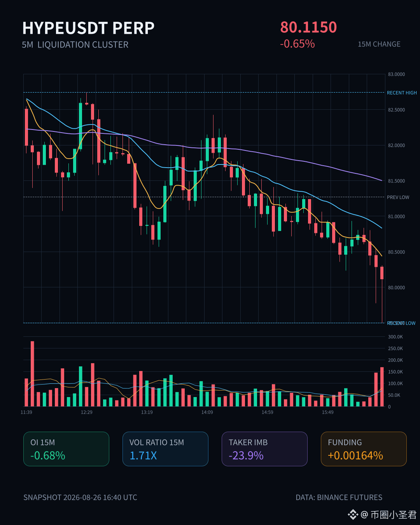Click the FUNDING card label
Screen dimensions: 420x525
coord(345,443)
